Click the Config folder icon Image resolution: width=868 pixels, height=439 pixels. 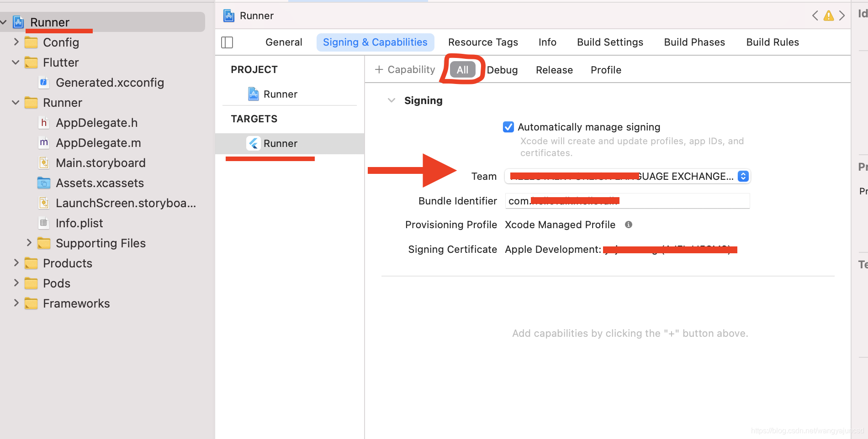[x=31, y=42]
